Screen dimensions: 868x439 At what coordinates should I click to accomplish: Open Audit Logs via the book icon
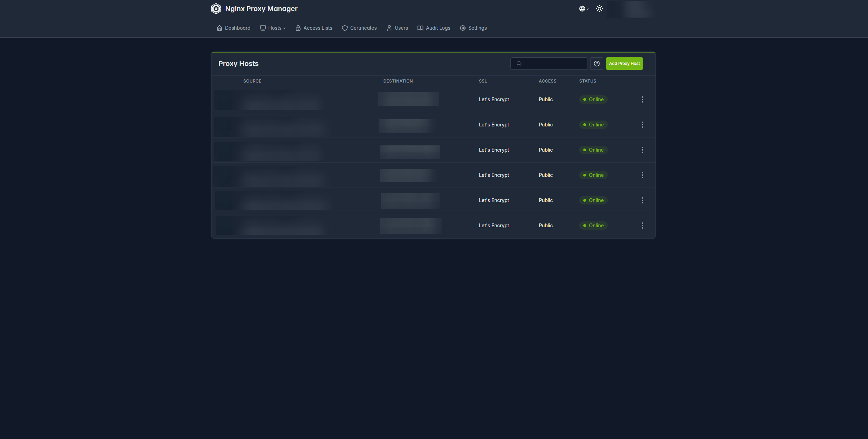(x=420, y=28)
